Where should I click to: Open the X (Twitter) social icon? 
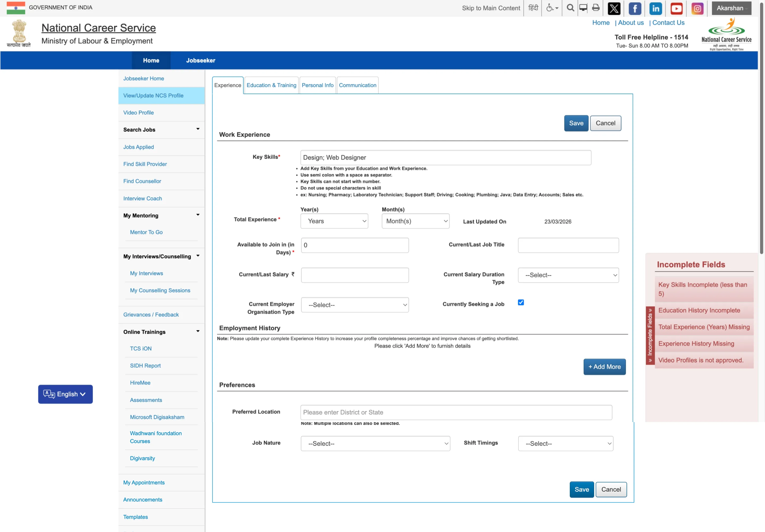tap(614, 8)
